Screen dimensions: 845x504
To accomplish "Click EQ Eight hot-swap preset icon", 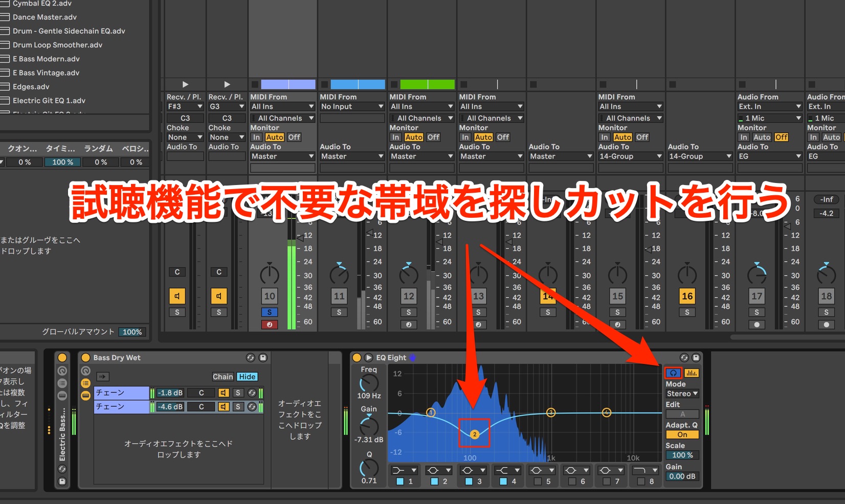I will (684, 358).
